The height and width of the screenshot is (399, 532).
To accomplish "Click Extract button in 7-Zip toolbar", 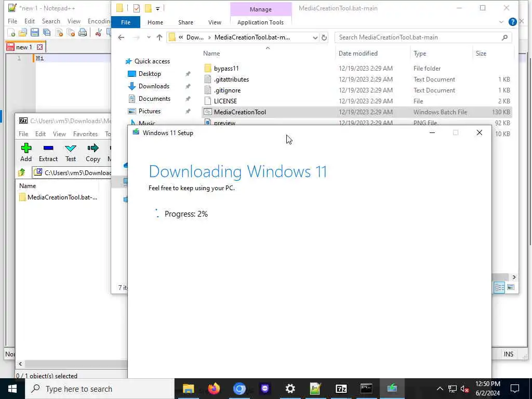I will click(x=48, y=152).
